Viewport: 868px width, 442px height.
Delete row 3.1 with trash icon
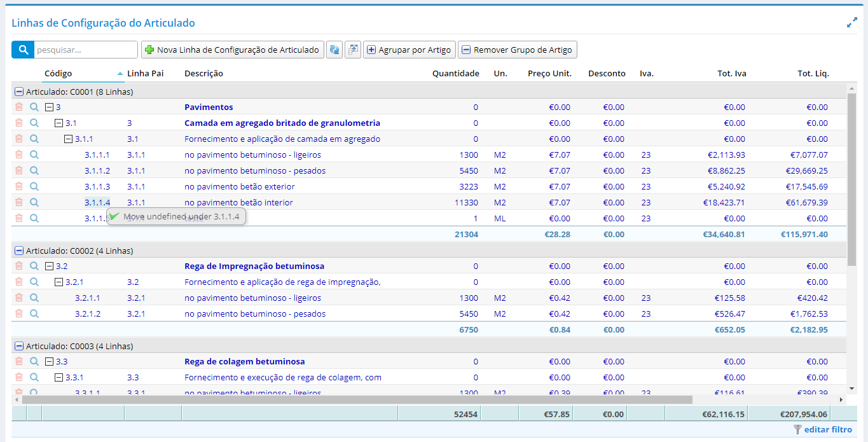19,123
